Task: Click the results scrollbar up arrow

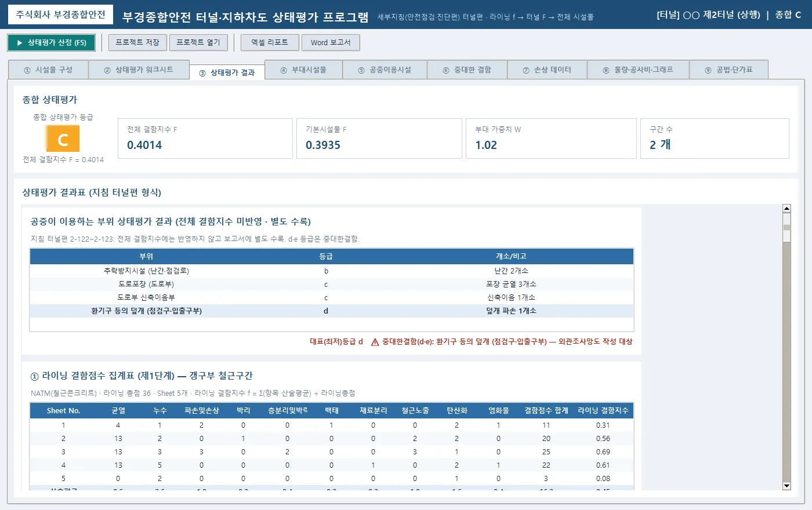Action: 786,208
